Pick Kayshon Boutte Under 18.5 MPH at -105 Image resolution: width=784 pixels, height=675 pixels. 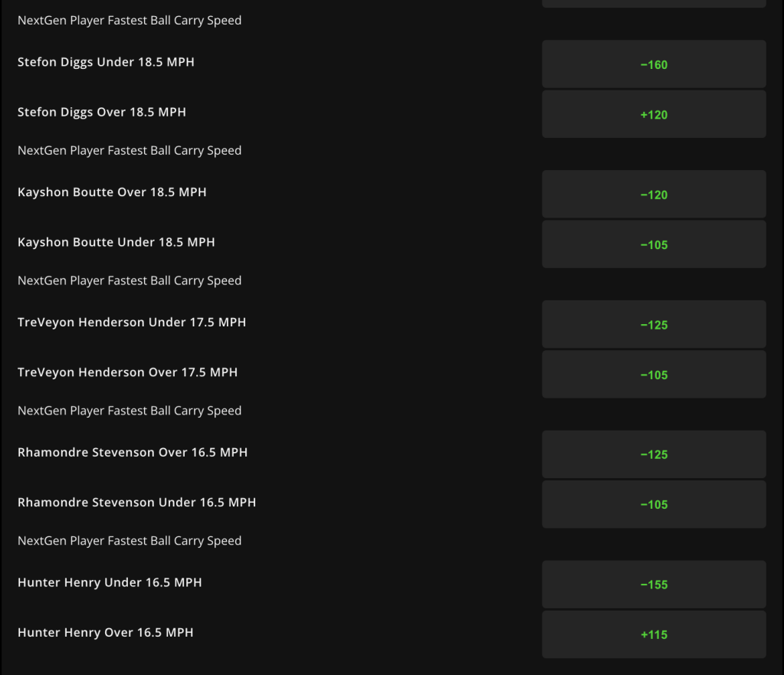click(x=654, y=244)
